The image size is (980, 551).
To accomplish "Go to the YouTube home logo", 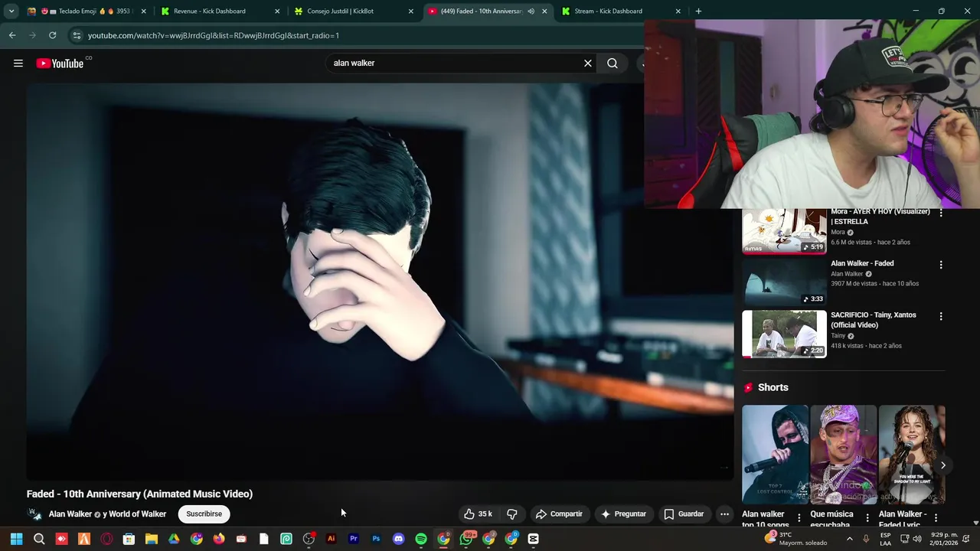I will [60, 64].
